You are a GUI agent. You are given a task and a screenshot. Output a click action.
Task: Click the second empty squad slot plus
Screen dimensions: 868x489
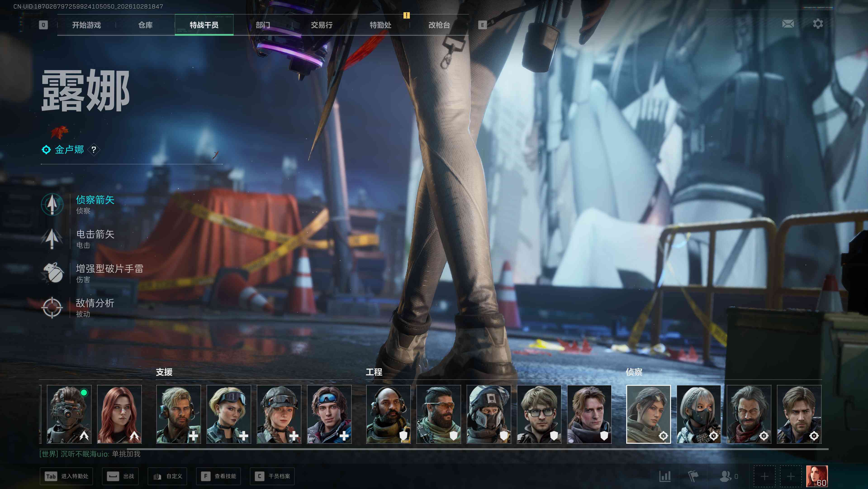[791, 477]
